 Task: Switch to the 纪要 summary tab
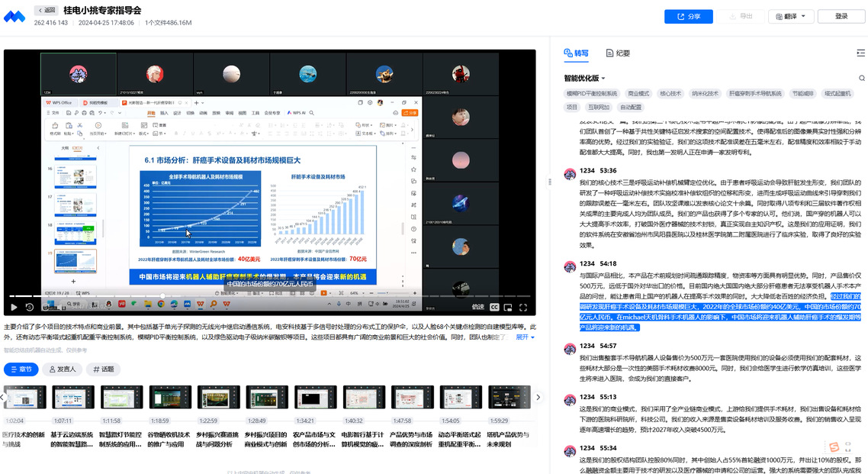point(618,53)
